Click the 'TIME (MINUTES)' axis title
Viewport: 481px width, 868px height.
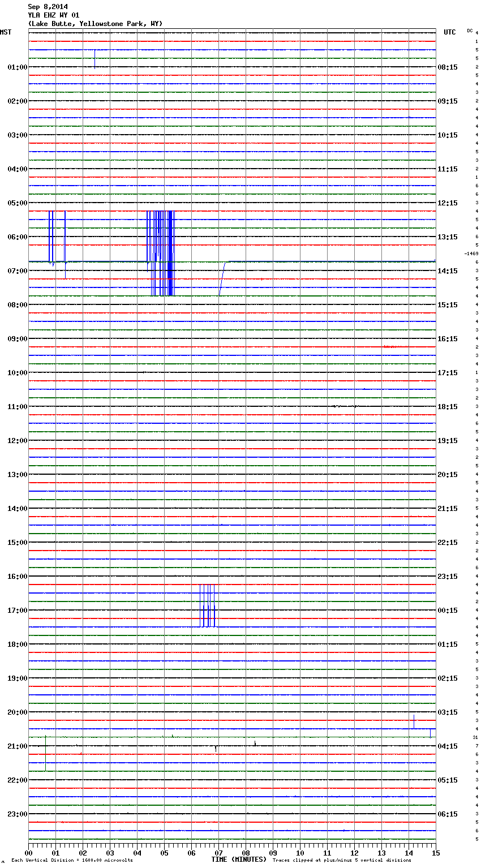point(239,860)
